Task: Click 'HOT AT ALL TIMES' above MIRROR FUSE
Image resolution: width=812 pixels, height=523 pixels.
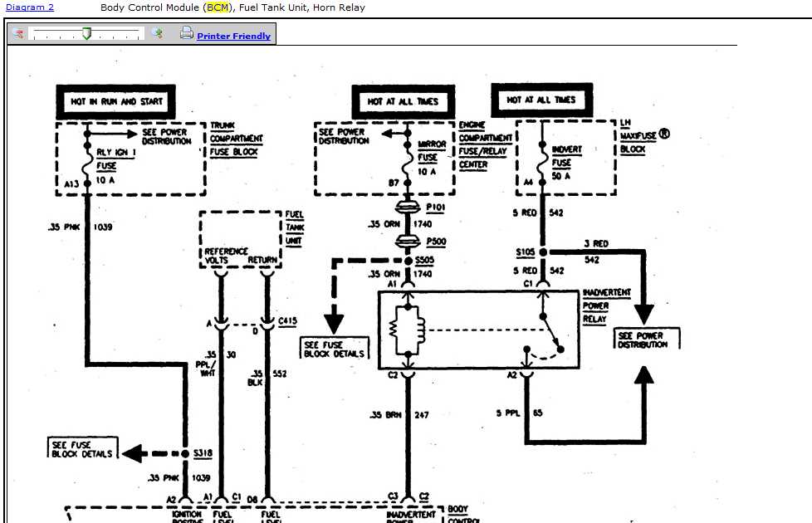Action: click(x=403, y=101)
